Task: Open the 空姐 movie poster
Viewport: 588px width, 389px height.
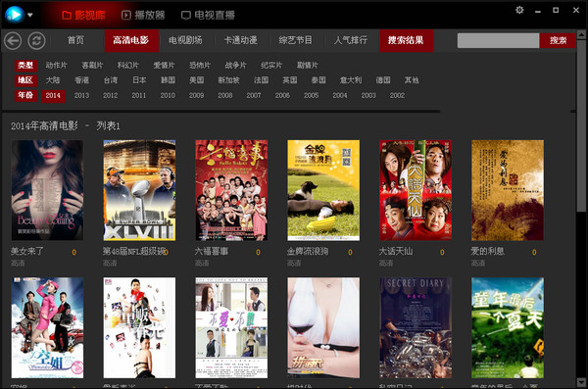Action: [47, 328]
